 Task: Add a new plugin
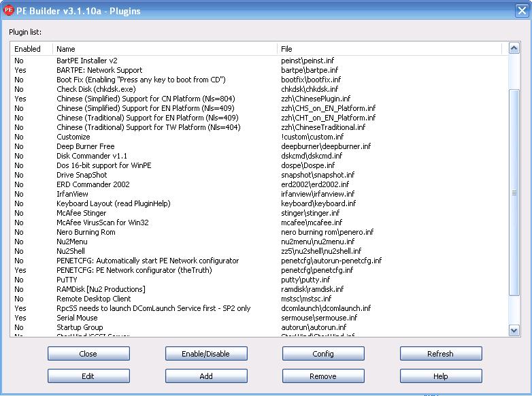click(x=206, y=376)
